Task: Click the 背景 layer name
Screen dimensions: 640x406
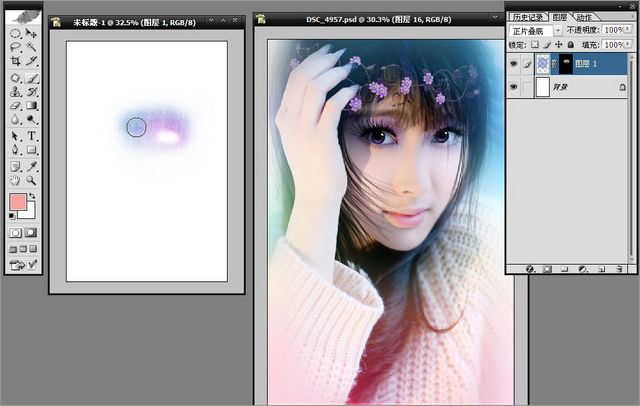Action: [x=560, y=87]
